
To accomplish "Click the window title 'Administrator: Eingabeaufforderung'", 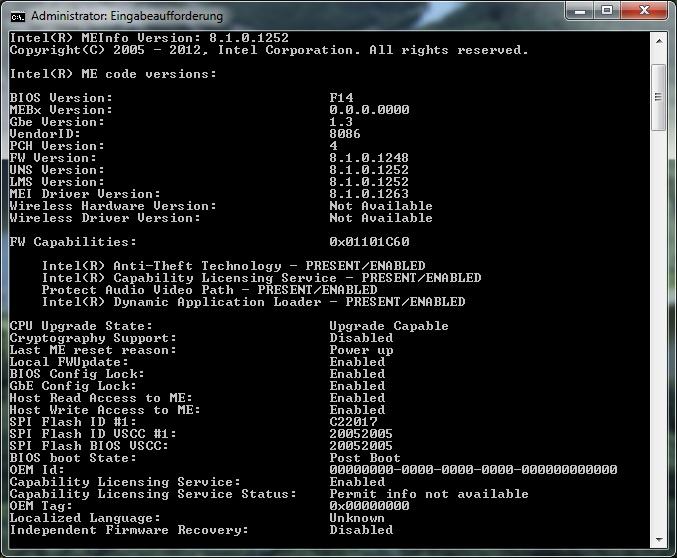I will click(x=127, y=16).
